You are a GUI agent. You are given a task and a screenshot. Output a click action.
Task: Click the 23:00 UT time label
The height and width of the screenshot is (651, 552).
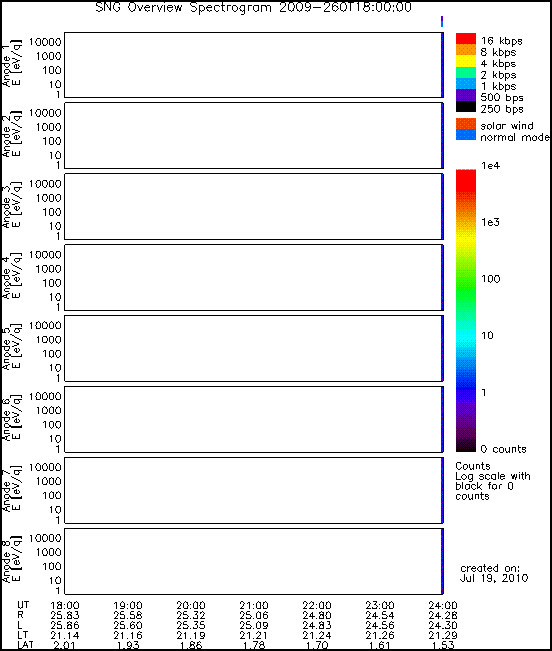380,605
